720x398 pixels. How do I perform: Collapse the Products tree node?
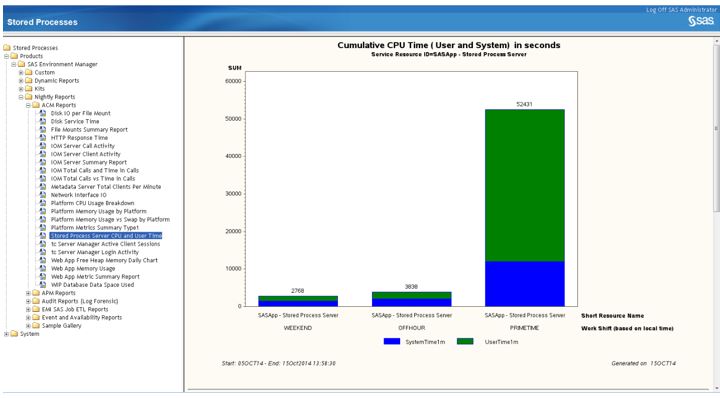point(6,56)
